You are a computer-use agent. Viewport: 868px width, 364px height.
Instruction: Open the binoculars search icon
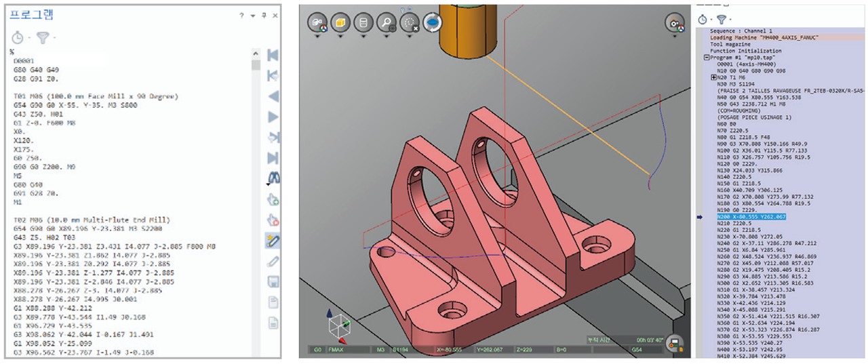273,178
